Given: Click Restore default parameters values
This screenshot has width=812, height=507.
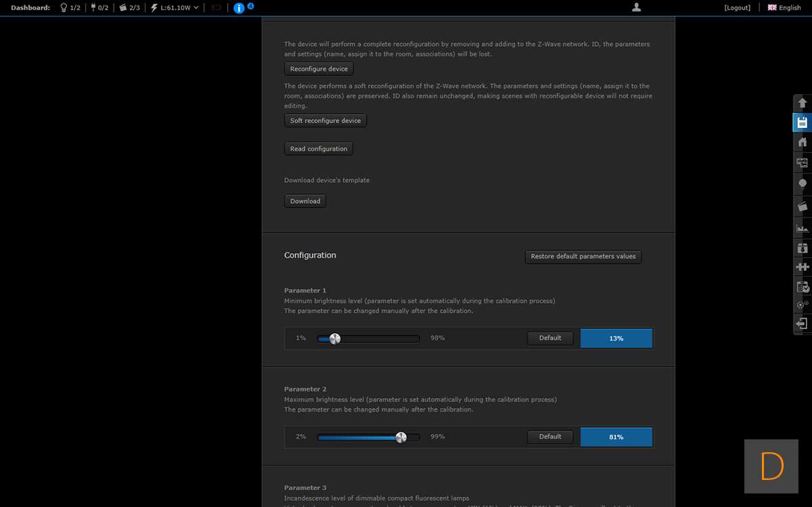Looking at the screenshot, I should tap(583, 257).
